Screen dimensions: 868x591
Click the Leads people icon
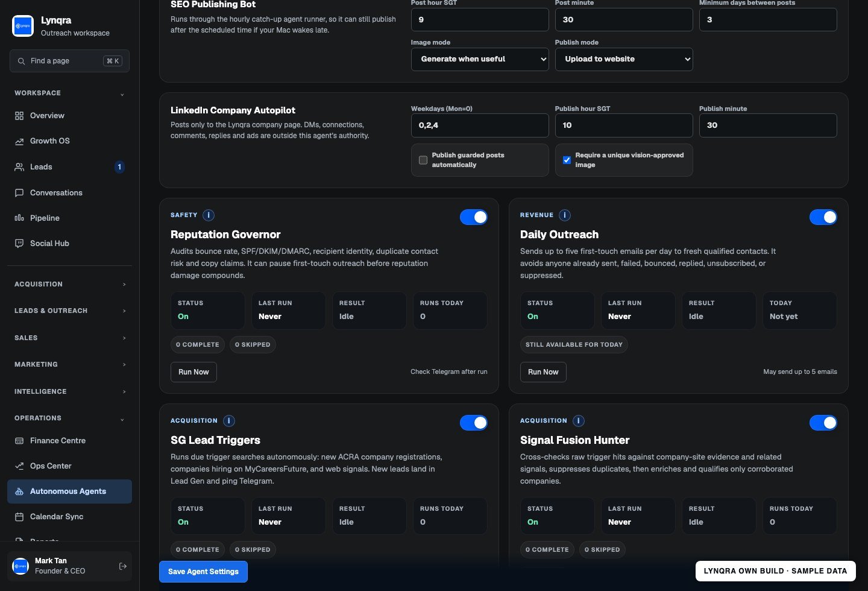19,167
